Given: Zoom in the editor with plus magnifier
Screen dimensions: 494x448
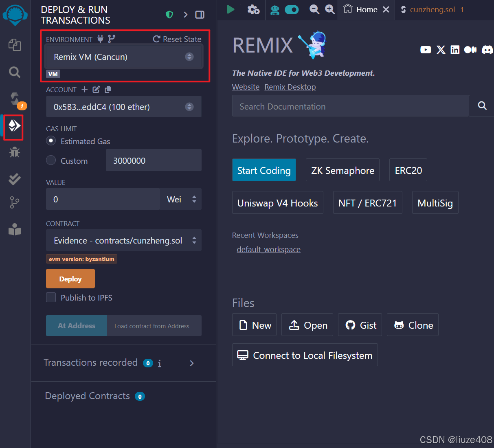Looking at the screenshot, I should tap(329, 9).
